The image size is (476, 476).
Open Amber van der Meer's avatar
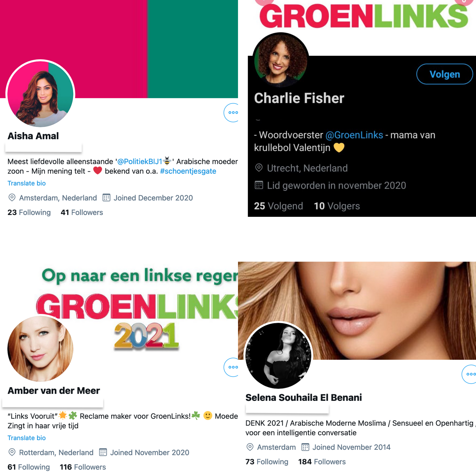pyautogui.click(x=40, y=349)
